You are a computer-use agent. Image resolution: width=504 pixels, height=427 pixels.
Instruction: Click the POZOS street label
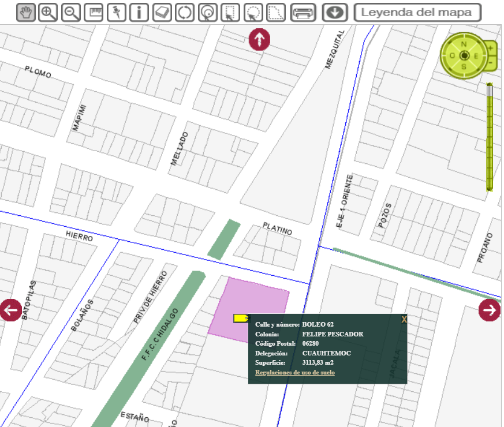384,215
